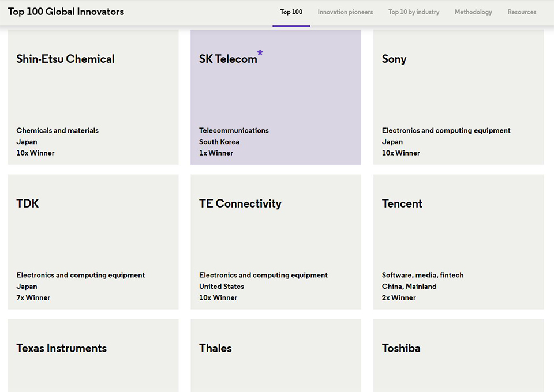554x392 pixels.
Task: Click Tencent's Software, media, fintech label
Action: point(422,276)
